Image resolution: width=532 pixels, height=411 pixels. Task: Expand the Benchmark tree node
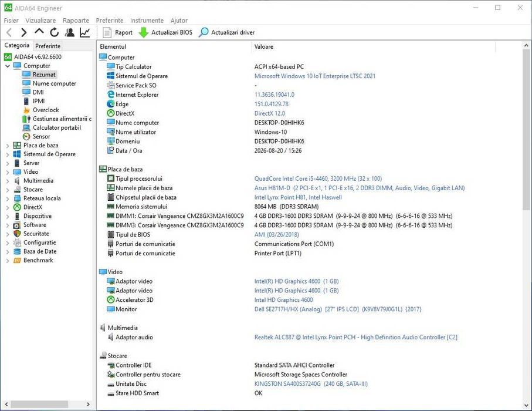[x=8, y=261]
